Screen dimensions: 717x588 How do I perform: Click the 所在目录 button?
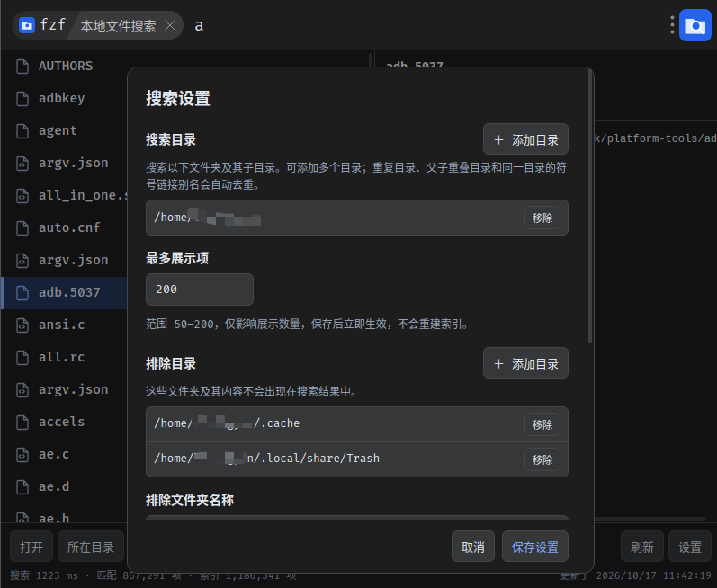tap(91, 547)
